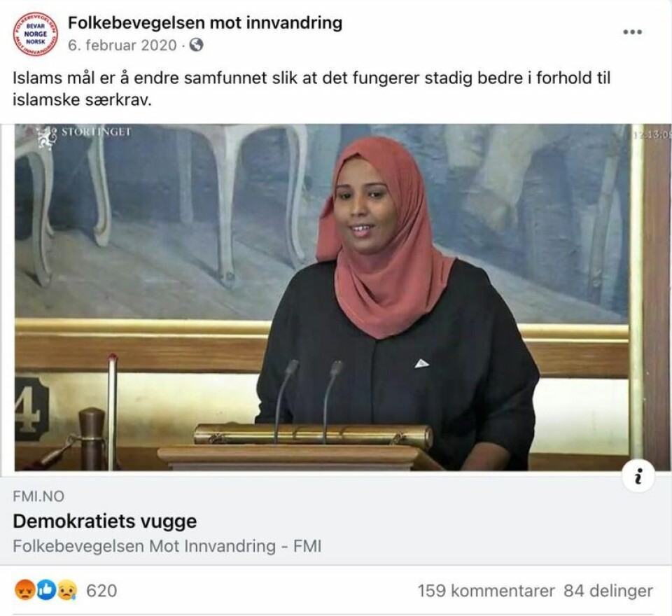Viewport: 672px width, 616px height.
Task: View the 84 delinger list
Action: click(608, 591)
